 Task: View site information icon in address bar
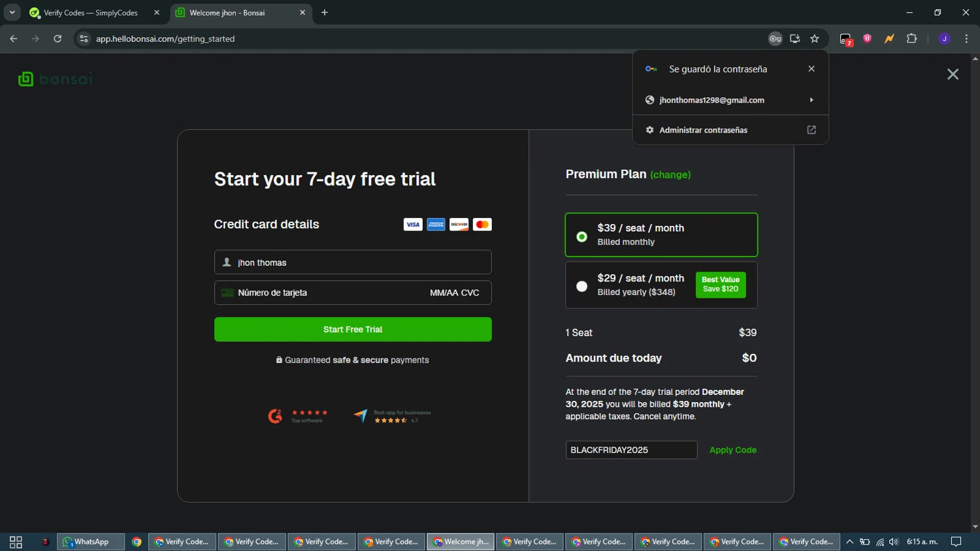click(x=84, y=39)
